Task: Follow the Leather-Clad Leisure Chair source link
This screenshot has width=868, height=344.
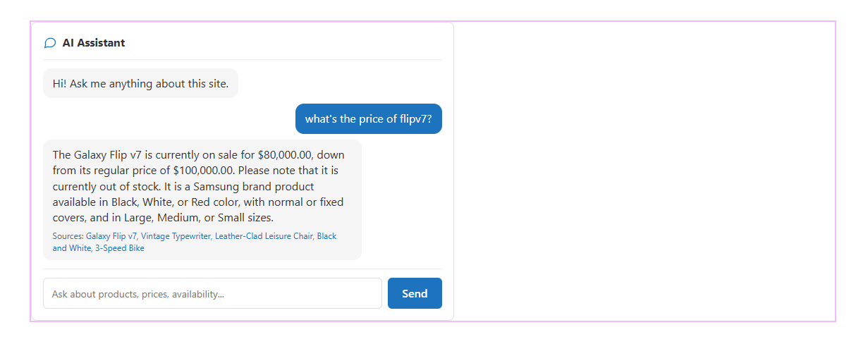Action: [264, 236]
